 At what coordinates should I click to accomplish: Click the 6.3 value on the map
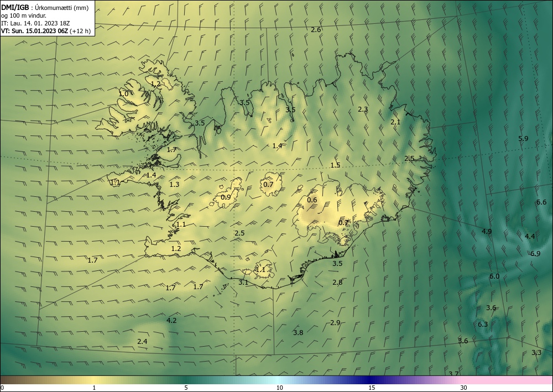pyautogui.click(x=483, y=324)
